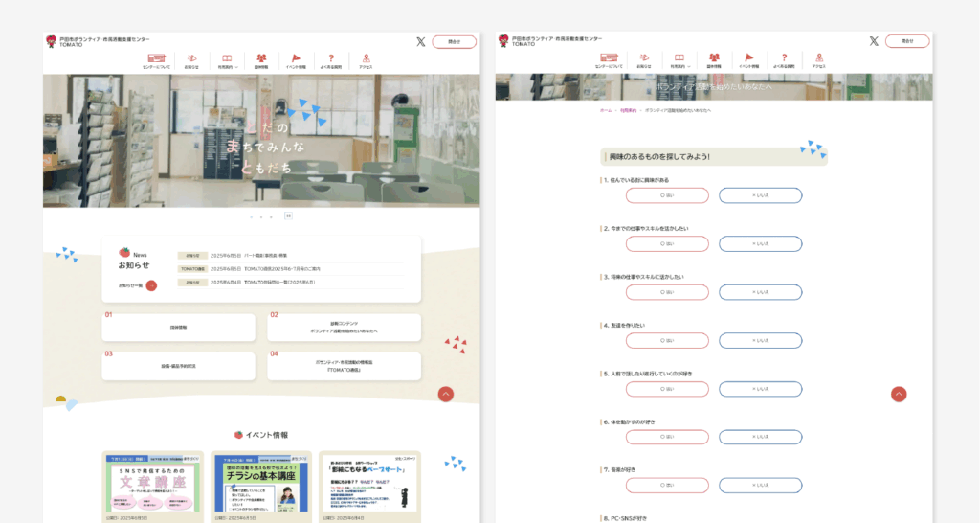
Task: Select いいえ for question 1
Action: (760, 195)
